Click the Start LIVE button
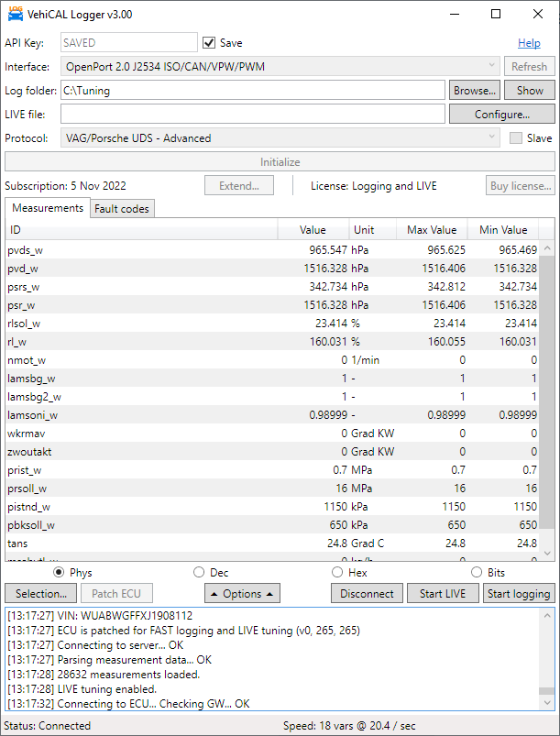The image size is (560, 736). tap(443, 593)
